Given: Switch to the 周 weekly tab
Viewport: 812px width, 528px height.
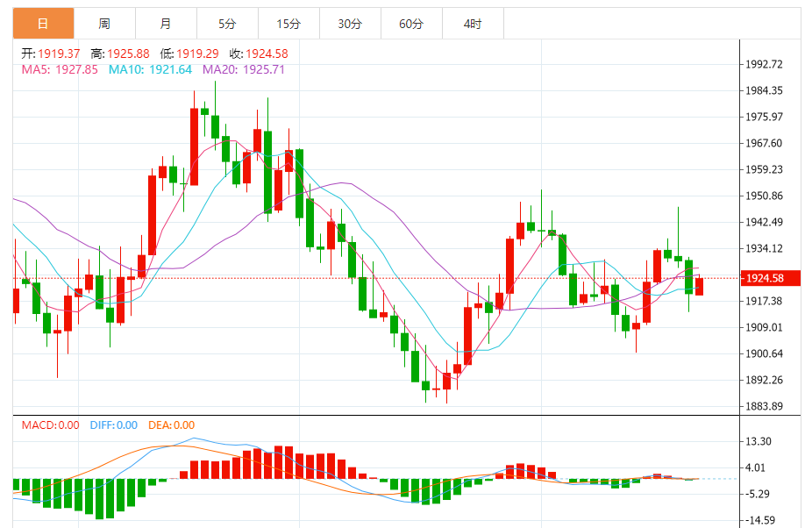Looking at the screenshot, I should pyautogui.click(x=104, y=24).
